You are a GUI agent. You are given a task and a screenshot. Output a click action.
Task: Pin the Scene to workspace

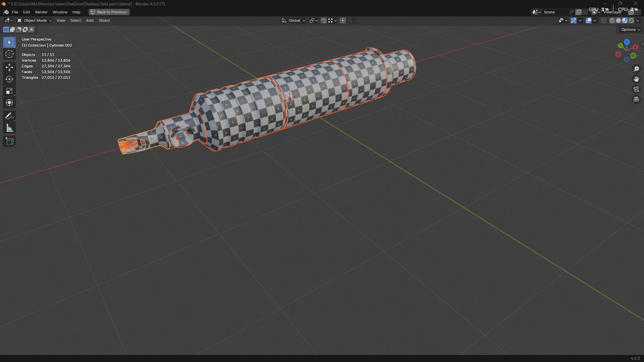[x=571, y=12]
